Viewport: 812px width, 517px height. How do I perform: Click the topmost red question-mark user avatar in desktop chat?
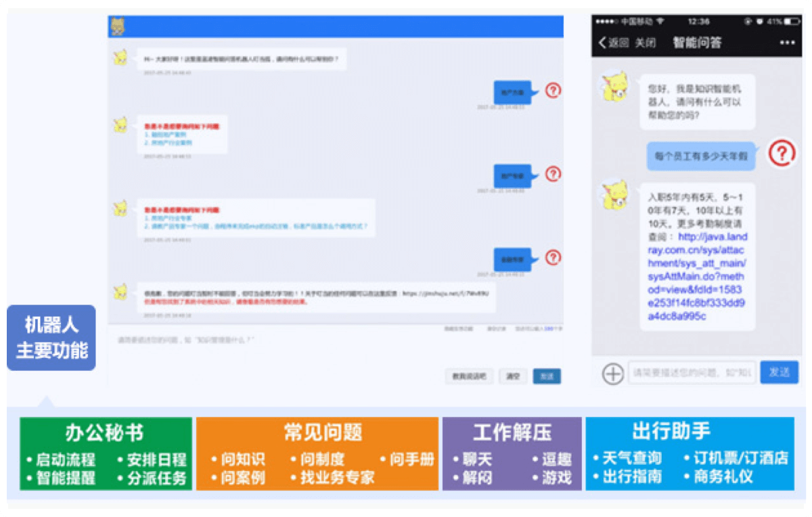coord(554,90)
